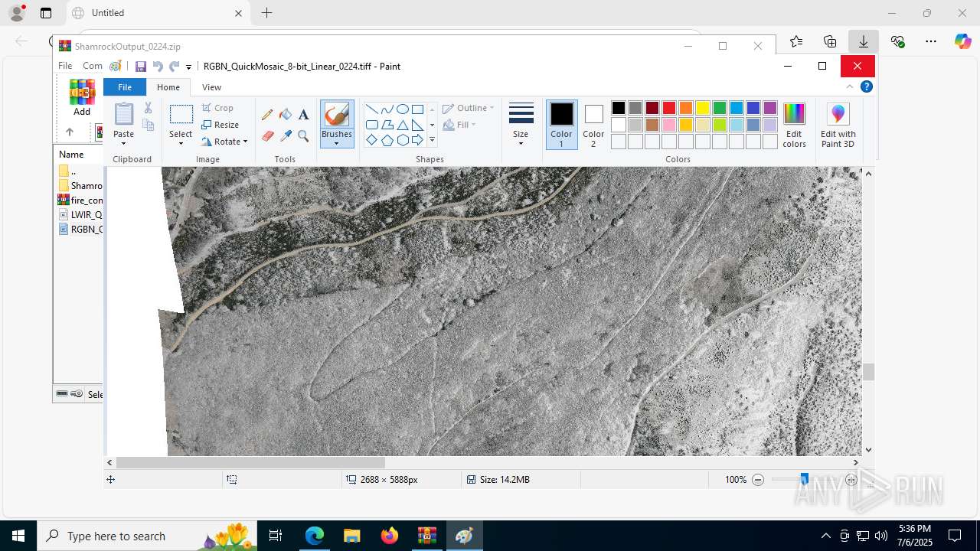Image resolution: width=980 pixels, height=551 pixels.
Task: Select Color 1 button
Action: pyautogui.click(x=561, y=125)
